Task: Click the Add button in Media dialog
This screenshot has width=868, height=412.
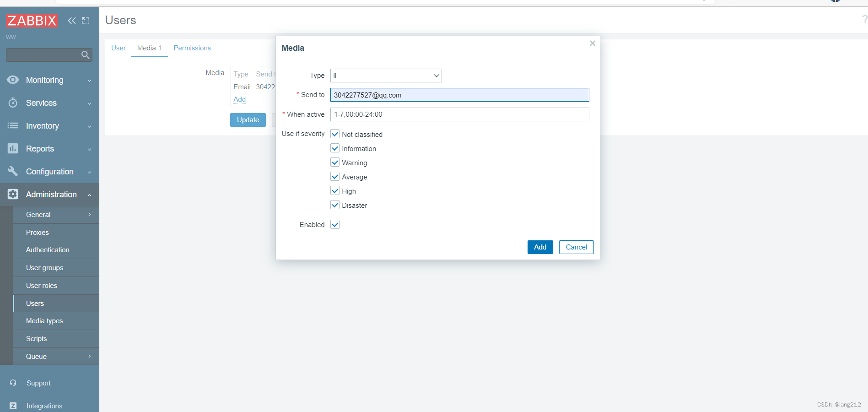Action: click(540, 247)
